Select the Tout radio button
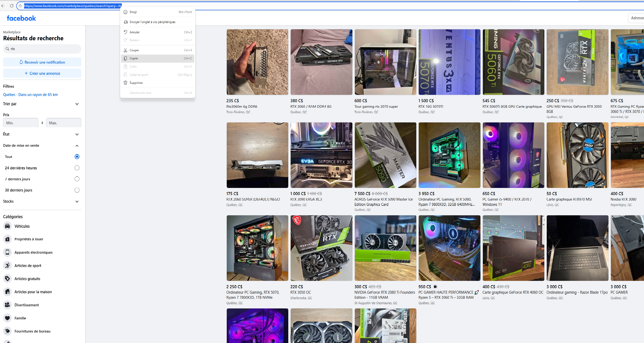 (77, 157)
